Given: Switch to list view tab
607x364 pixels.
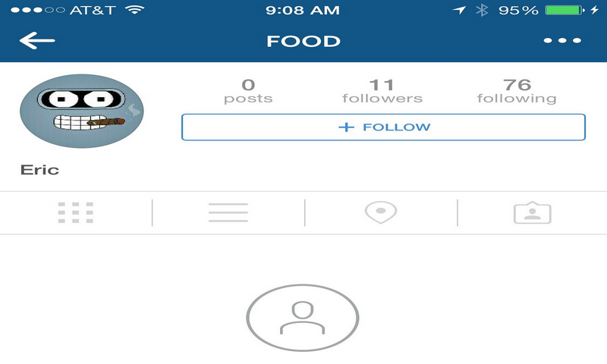Looking at the screenshot, I should pyautogui.click(x=228, y=212).
